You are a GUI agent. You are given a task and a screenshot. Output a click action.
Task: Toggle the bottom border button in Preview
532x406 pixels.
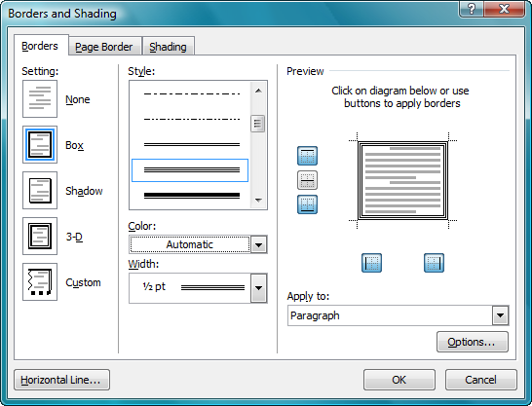307,204
